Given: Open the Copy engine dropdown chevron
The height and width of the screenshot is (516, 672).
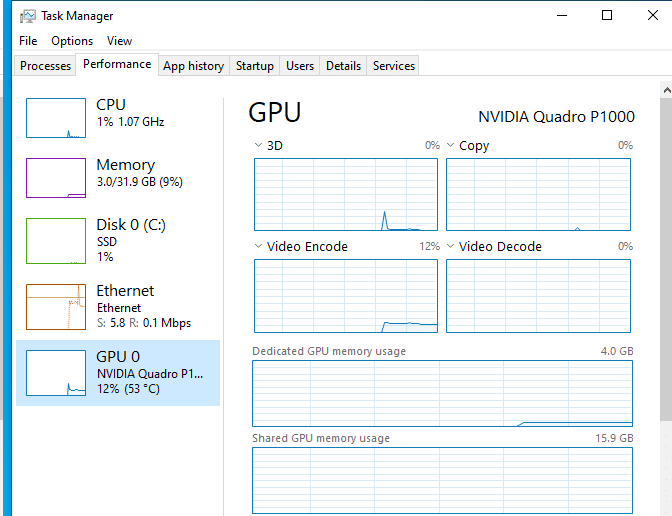Looking at the screenshot, I should (x=450, y=145).
